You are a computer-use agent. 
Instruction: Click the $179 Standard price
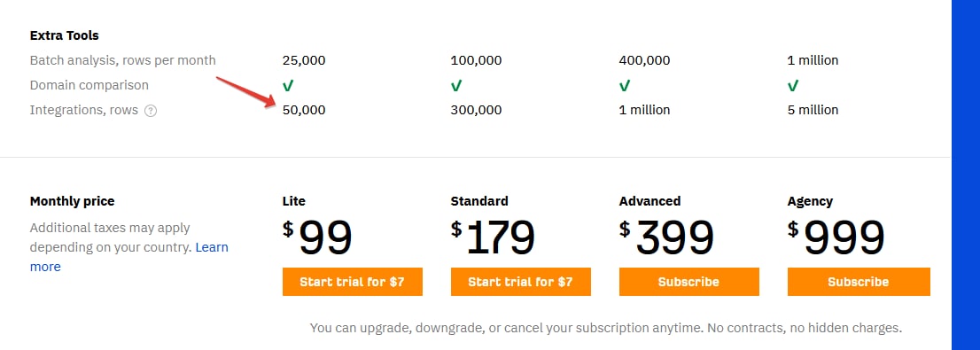tap(494, 237)
